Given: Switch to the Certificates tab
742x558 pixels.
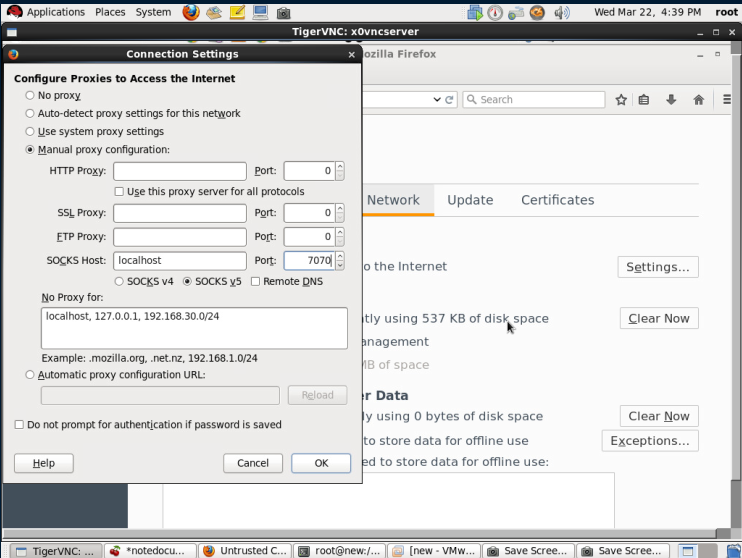Looking at the screenshot, I should (x=557, y=200).
